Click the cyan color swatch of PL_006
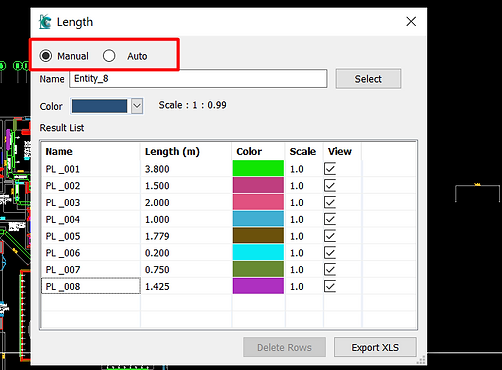502x370 pixels. pyautogui.click(x=258, y=252)
